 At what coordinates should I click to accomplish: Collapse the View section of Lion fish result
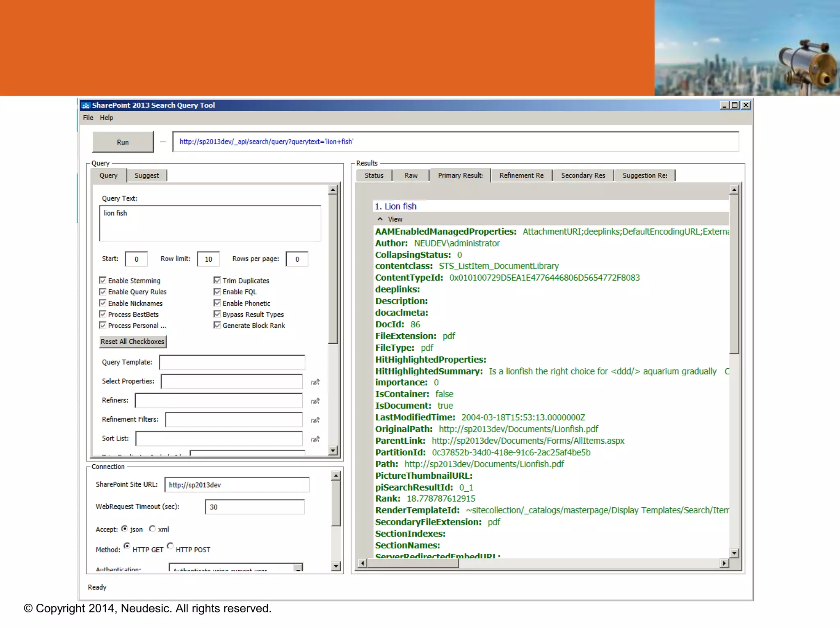[x=380, y=219]
